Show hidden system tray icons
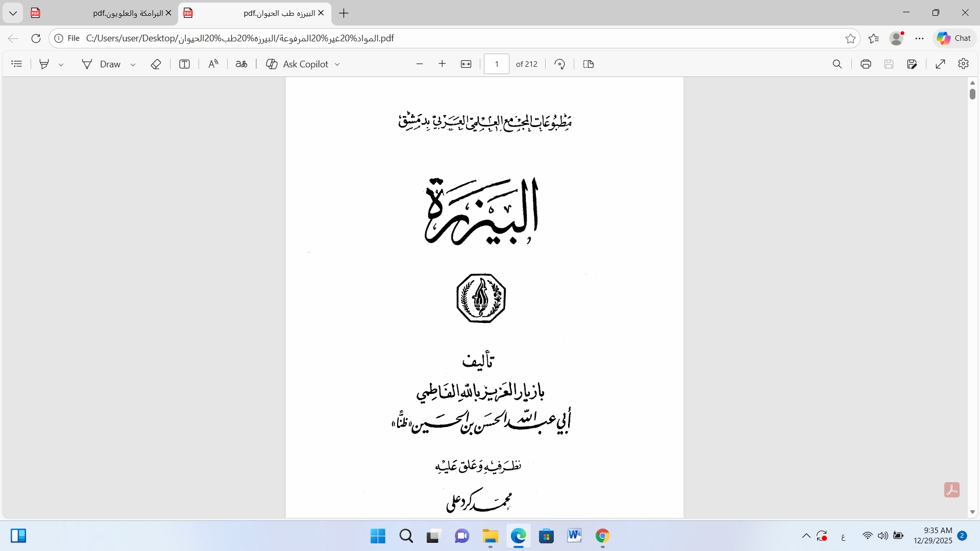 tap(806, 536)
